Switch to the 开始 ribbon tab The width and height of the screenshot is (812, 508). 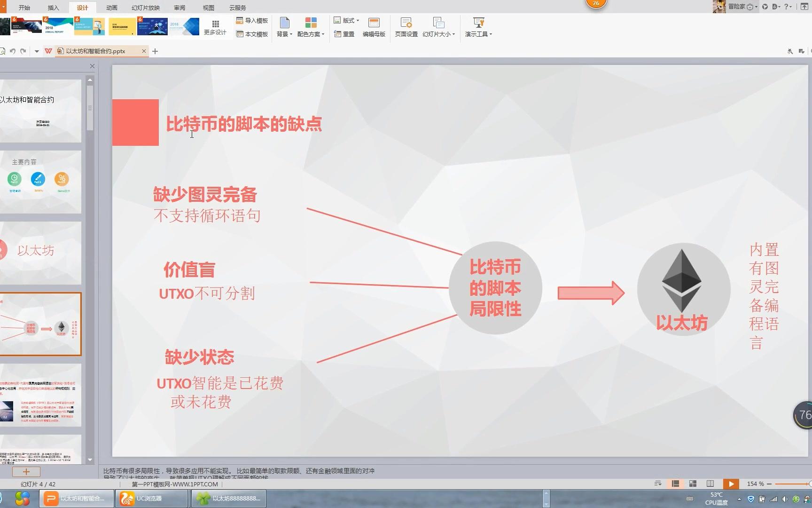[24, 8]
